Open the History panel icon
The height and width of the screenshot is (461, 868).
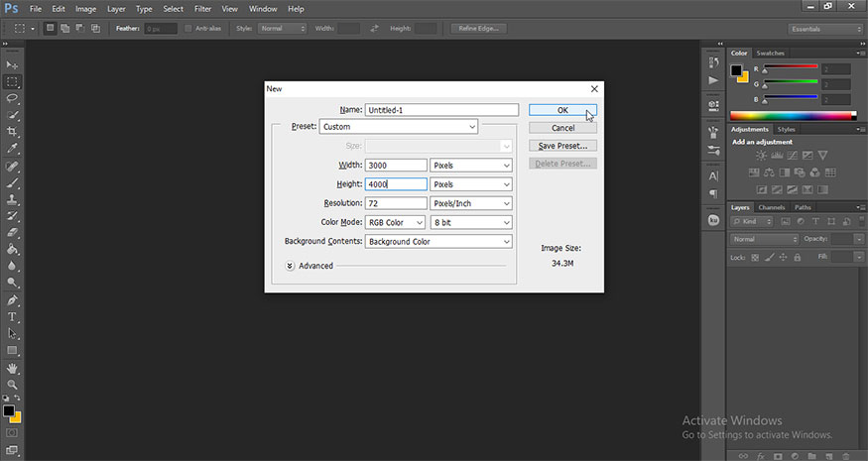(713, 63)
